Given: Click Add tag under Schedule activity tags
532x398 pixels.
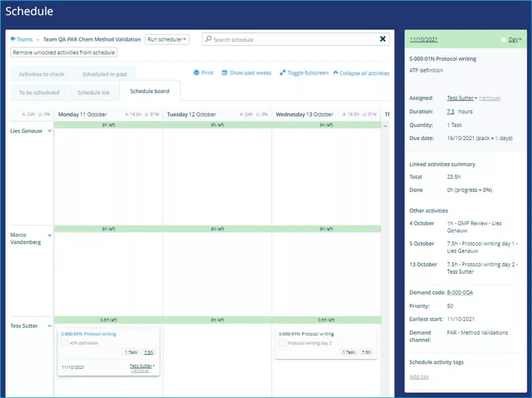Looking at the screenshot, I should click(x=419, y=377).
